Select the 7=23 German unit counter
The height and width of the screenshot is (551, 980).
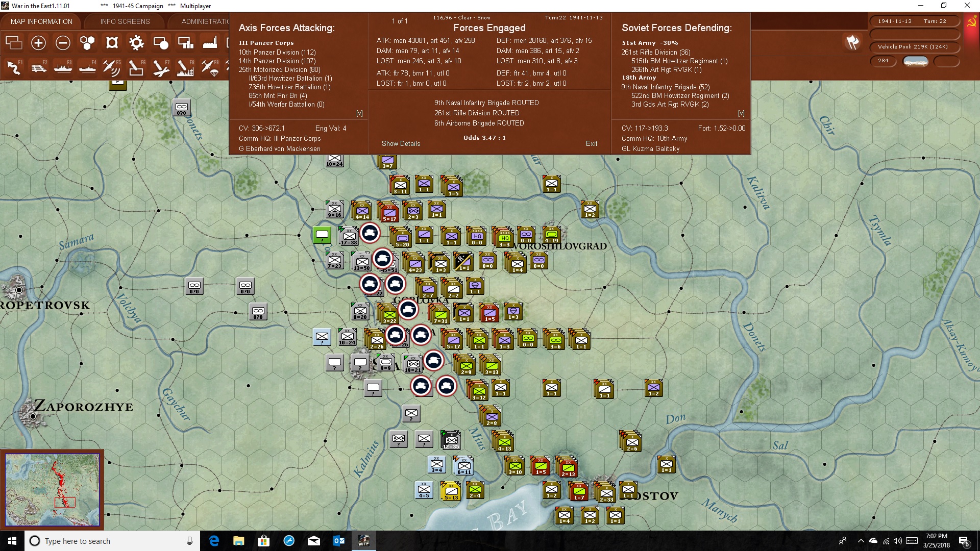[335, 260]
